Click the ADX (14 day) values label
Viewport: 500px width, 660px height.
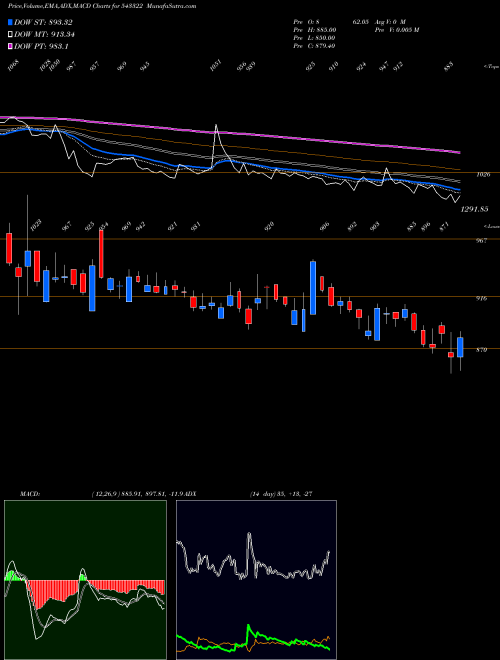point(281,493)
